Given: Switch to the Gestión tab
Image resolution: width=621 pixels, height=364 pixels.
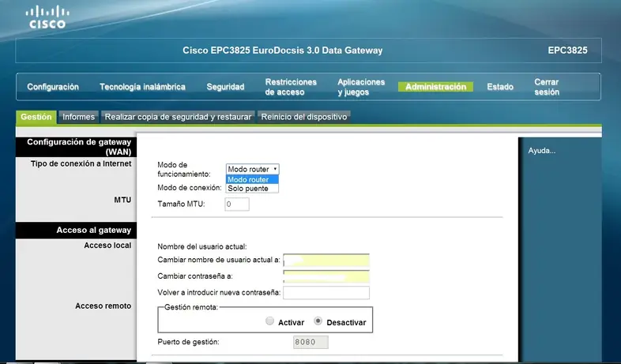Looking at the screenshot, I should [x=36, y=117].
